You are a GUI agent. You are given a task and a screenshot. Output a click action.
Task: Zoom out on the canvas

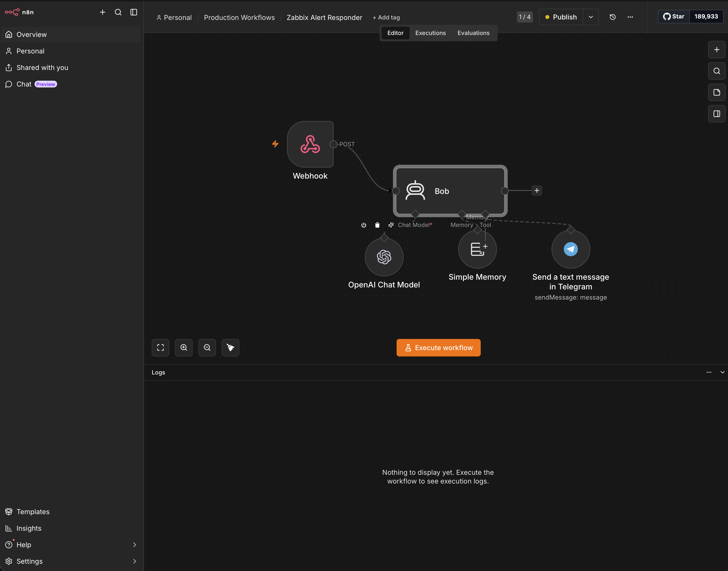(x=207, y=348)
